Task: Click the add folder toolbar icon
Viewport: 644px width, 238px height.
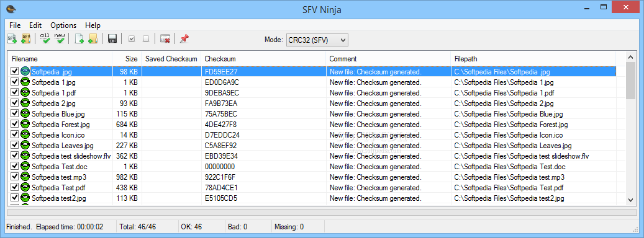Action: click(x=93, y=39)
